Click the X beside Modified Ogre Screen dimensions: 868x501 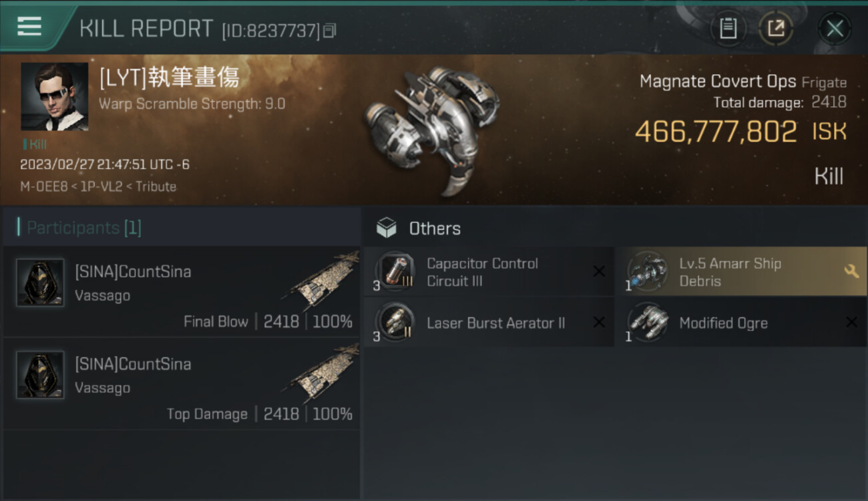851,323
